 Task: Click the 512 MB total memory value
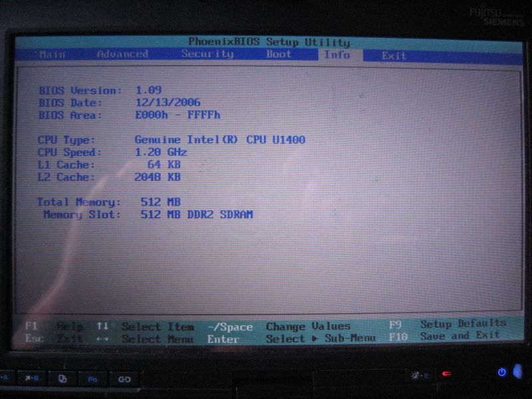[x=160, y=202]
